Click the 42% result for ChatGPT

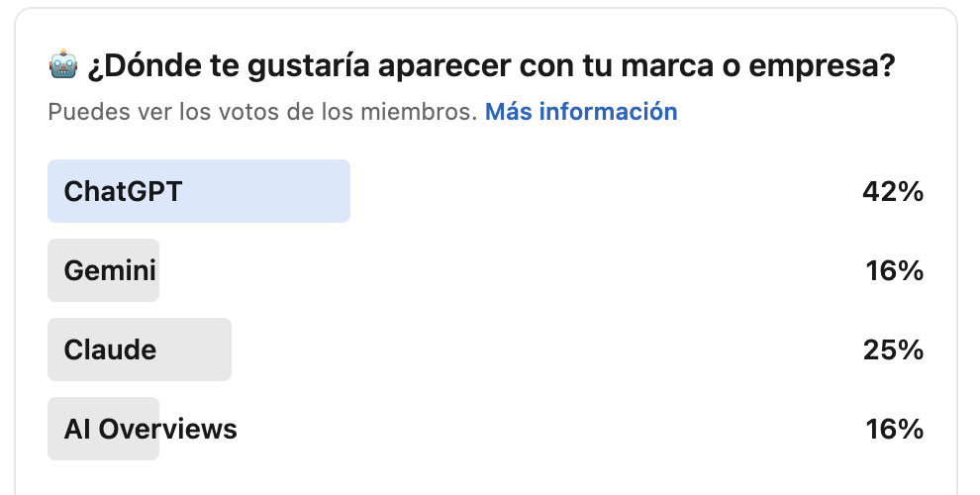893,191
